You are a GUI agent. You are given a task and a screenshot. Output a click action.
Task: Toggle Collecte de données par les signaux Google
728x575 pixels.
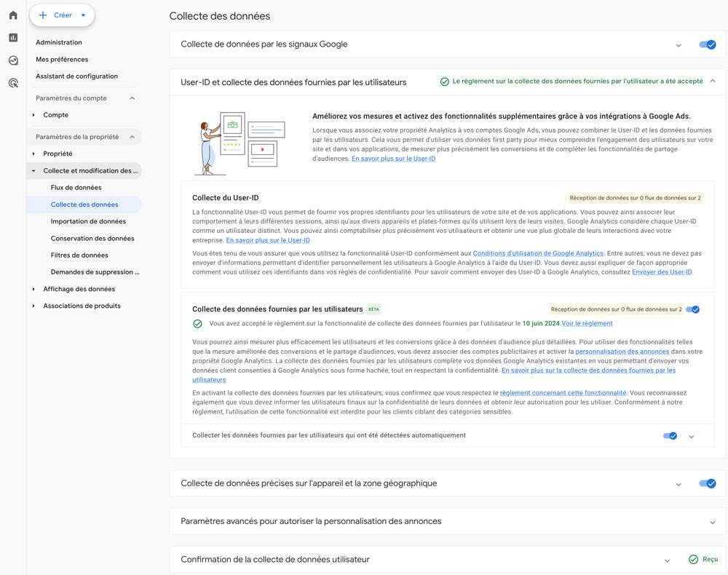[x=707, y=44]
